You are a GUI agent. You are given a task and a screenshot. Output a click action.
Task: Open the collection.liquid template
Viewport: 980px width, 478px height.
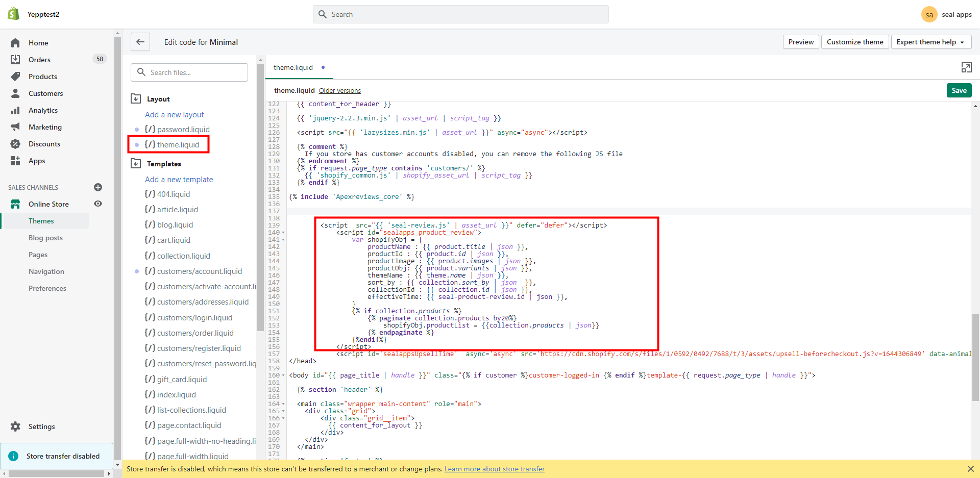(x=177, y=256)
